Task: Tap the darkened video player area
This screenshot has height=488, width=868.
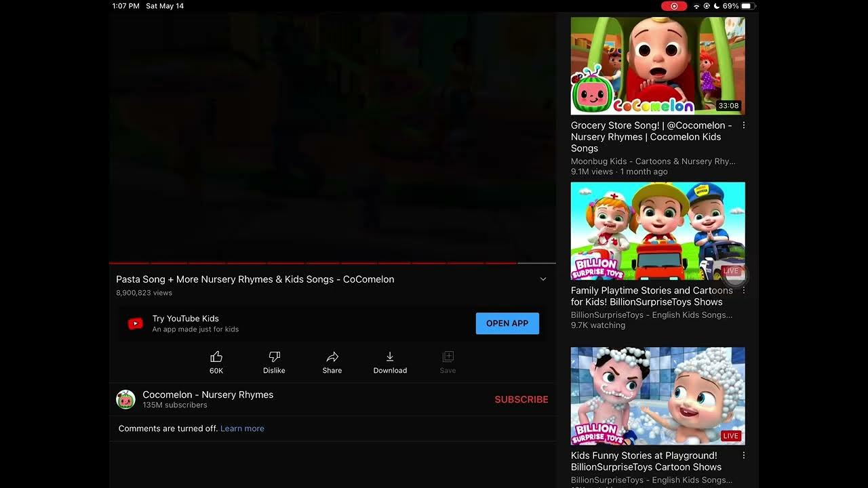Action: tap(332, 136)
